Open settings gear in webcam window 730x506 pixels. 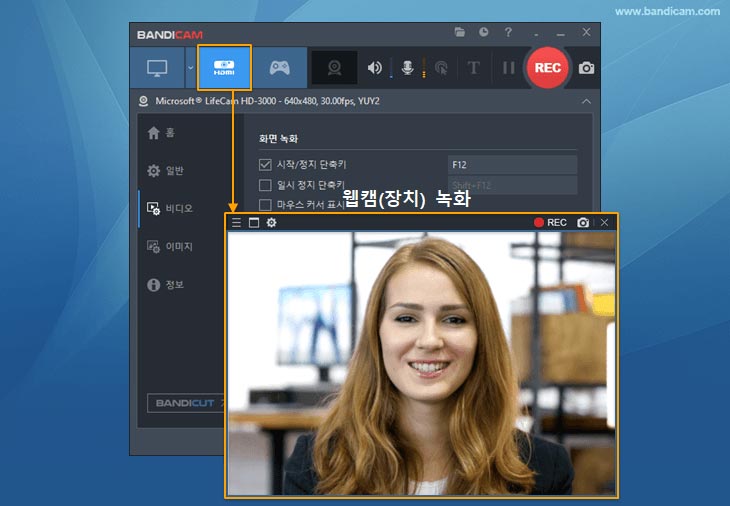[x=271, y=223]
